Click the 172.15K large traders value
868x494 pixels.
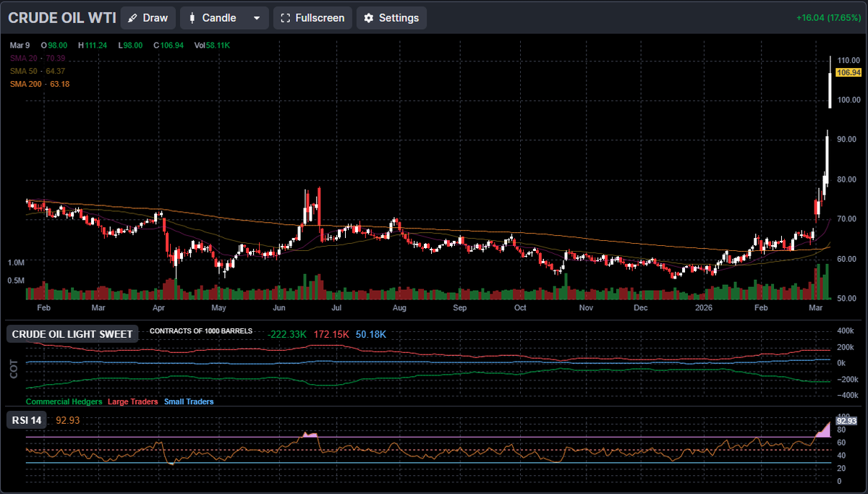332,334
